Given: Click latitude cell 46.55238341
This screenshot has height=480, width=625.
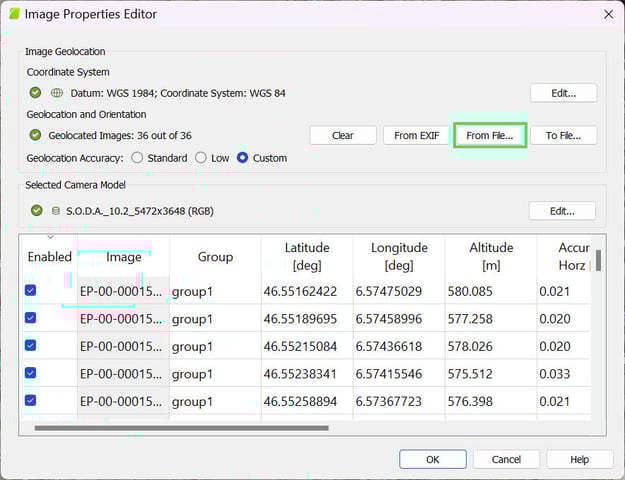Looking at the screenshot, I should 307,374.
